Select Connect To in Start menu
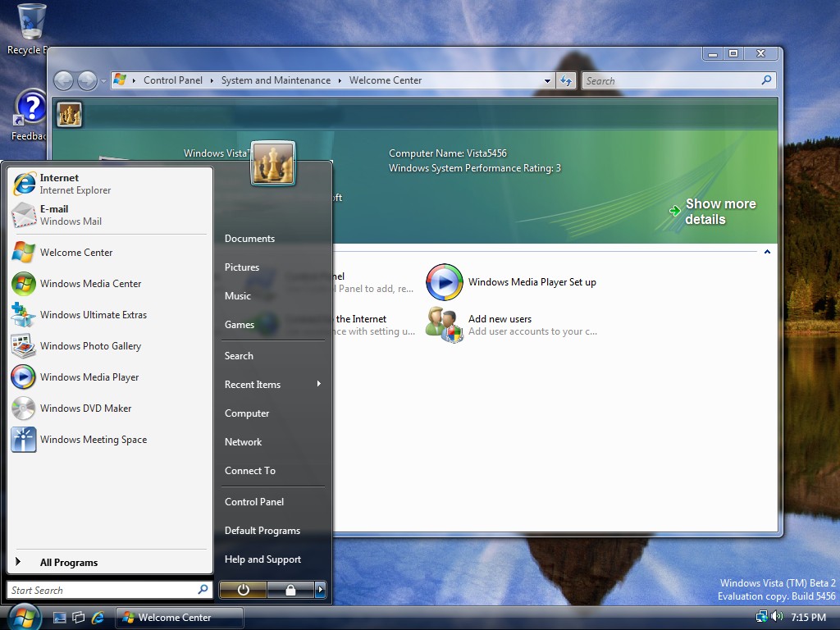This screenshot has height=630, width=840. coord(273,470)
